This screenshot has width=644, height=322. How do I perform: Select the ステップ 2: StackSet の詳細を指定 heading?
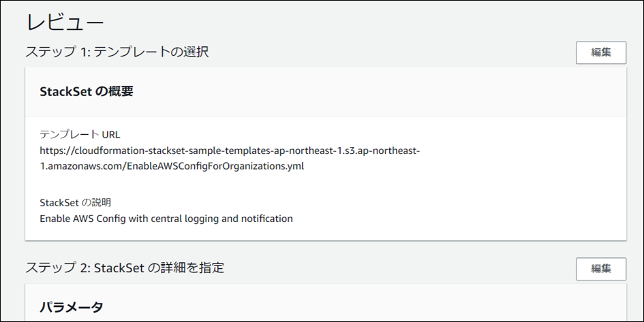click(x=125, y=268)
